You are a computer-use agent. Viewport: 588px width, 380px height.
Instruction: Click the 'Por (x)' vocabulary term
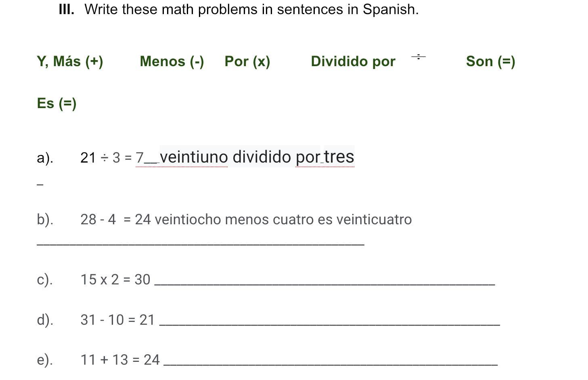247,61
